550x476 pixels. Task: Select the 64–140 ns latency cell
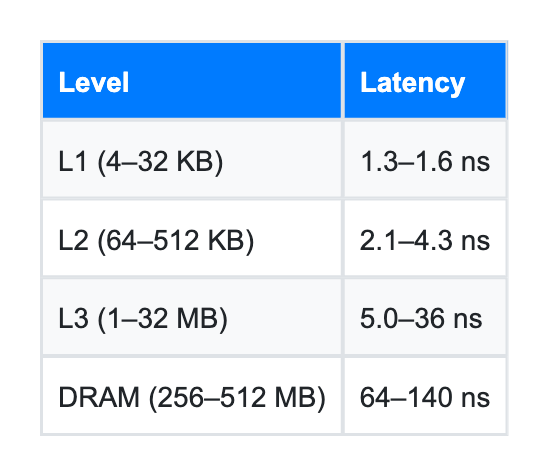pos(425,396)
